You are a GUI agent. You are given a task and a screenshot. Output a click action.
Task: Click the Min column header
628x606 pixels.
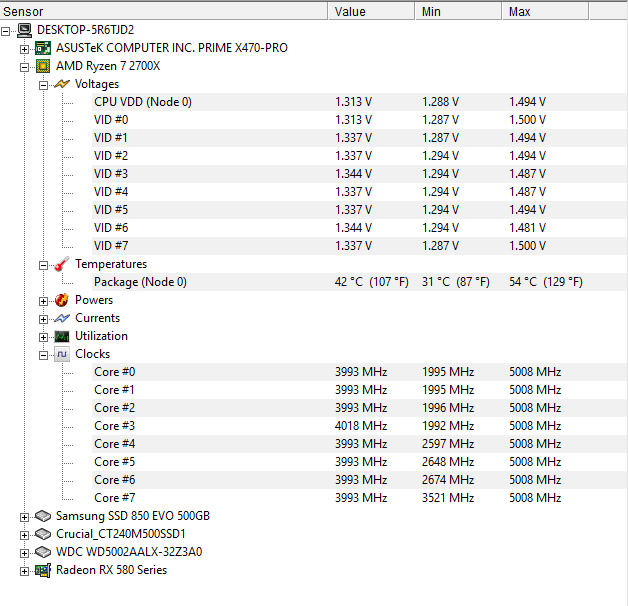click(x=459, y=11)
